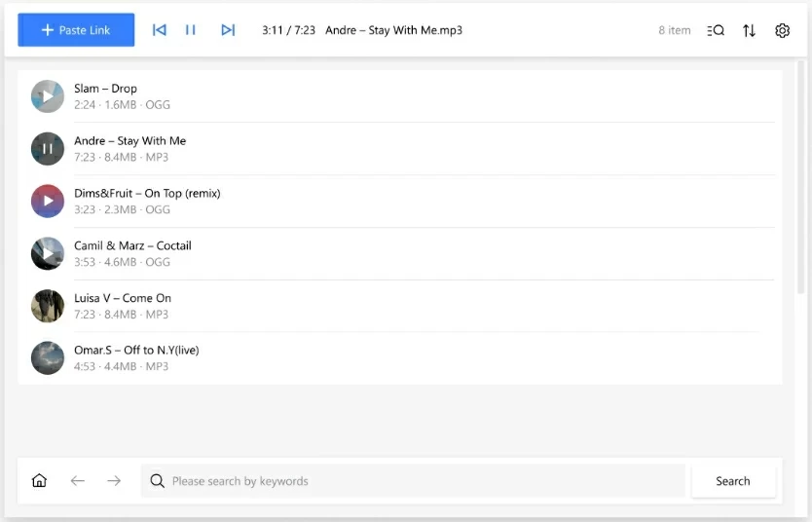Screen dimensions: 812x522
Task: Play the Slam – Drop track
Action: click(48, 96)
